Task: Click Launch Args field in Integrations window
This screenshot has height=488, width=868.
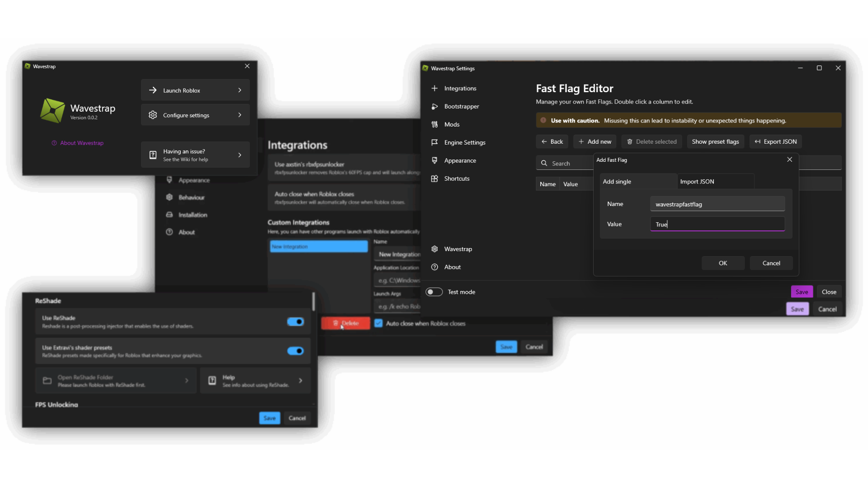Action: click(397, 306)
